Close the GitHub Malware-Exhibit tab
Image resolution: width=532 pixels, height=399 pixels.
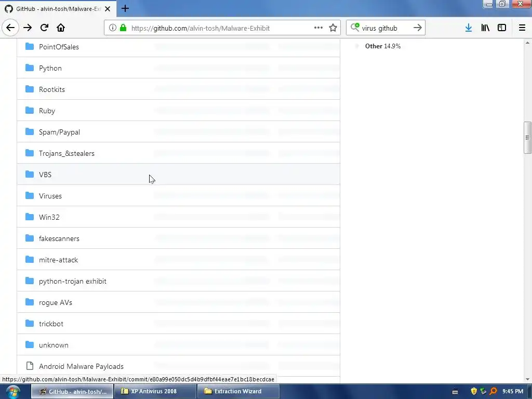(x=108, y=9)
